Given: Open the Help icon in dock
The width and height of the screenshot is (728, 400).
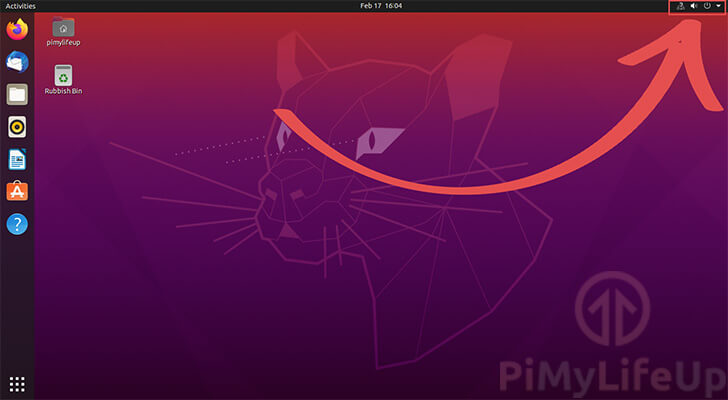Looking at the screenshot, I should [x=17, y=224].
